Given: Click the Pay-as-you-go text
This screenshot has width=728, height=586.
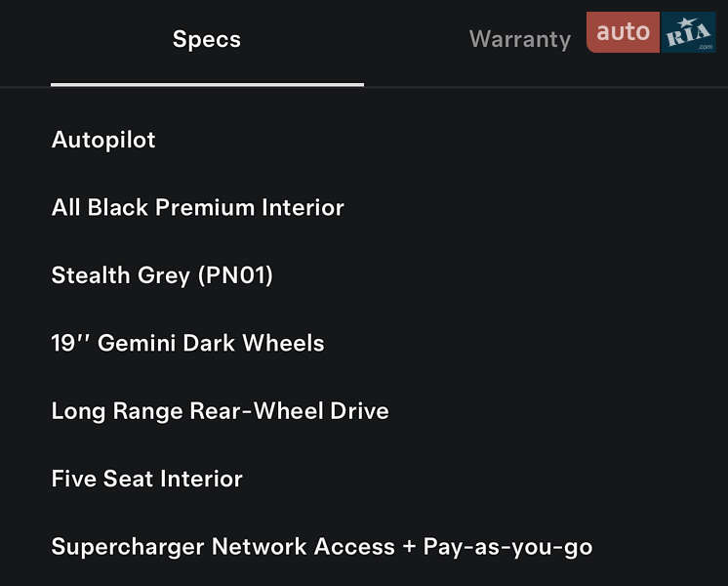Looking at the screenshot, I should click(507, 547).
